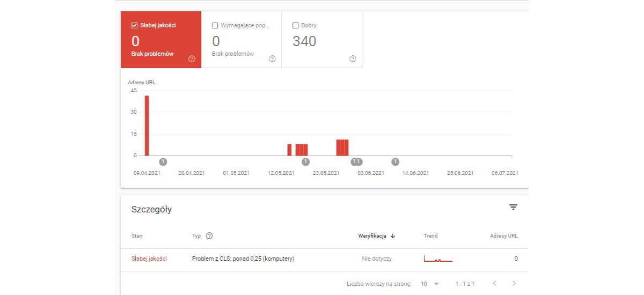Viewport: 644px width, 295px height.
Task: Click Adresy URL column header
Action: tap(504, 236)
